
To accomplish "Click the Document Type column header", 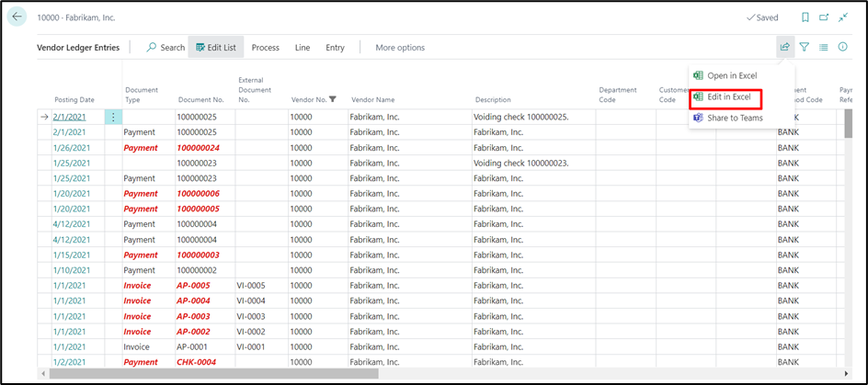I will click(142, 95).
